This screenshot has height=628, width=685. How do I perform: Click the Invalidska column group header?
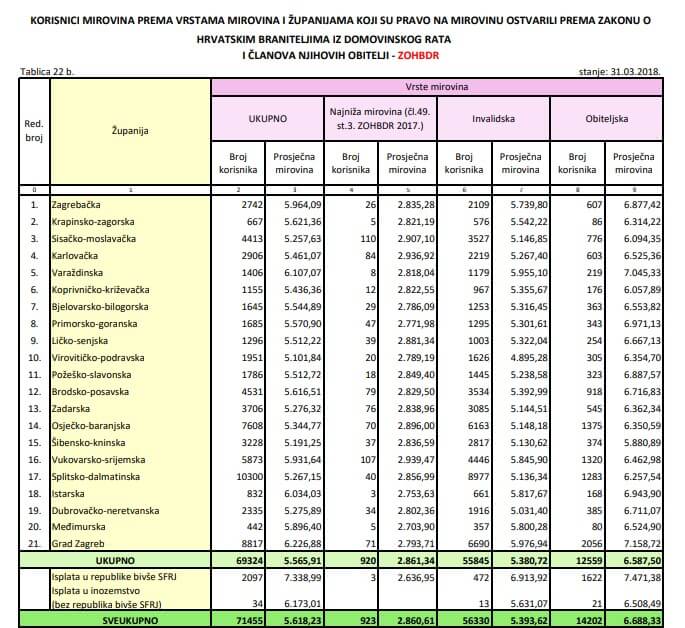point(493,117)
